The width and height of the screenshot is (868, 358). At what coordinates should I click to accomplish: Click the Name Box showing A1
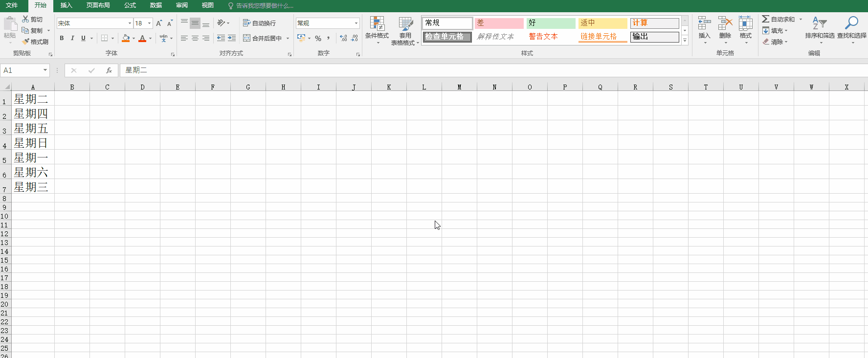pyautogui.click(x=24, y=70)
